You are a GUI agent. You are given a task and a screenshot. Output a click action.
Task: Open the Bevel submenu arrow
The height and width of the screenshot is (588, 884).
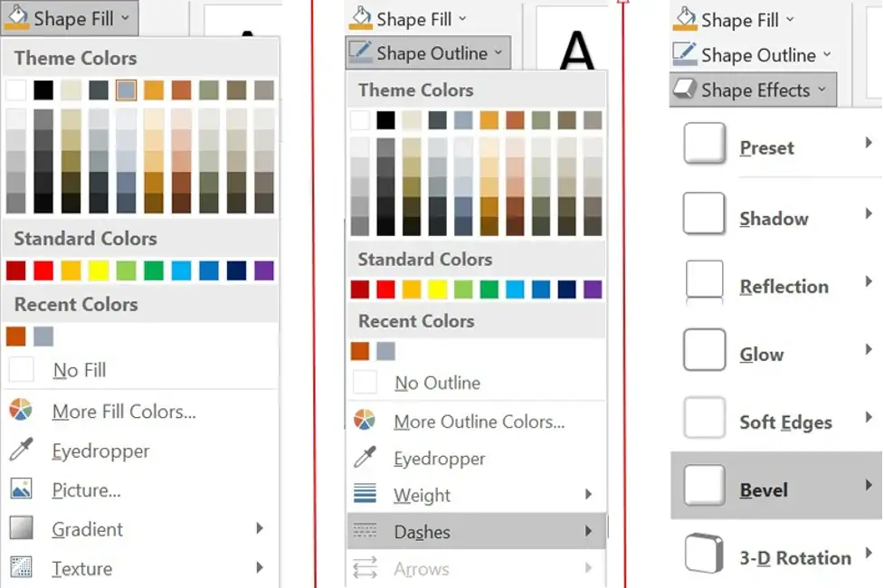[x=865, y=486]
